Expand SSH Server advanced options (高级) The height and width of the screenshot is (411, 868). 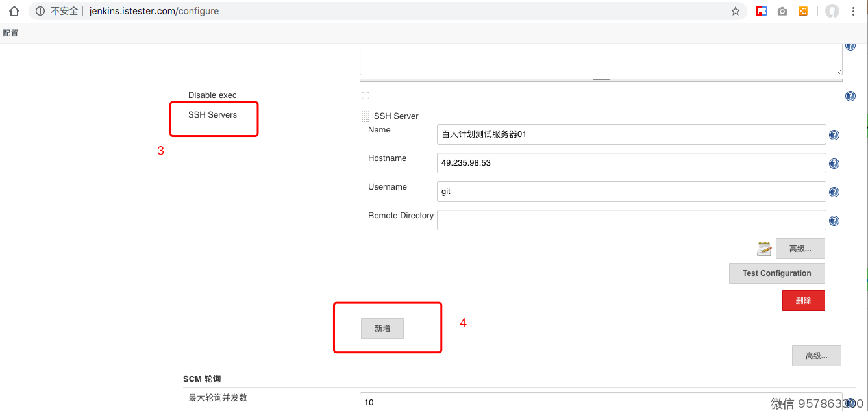point(800,249)
